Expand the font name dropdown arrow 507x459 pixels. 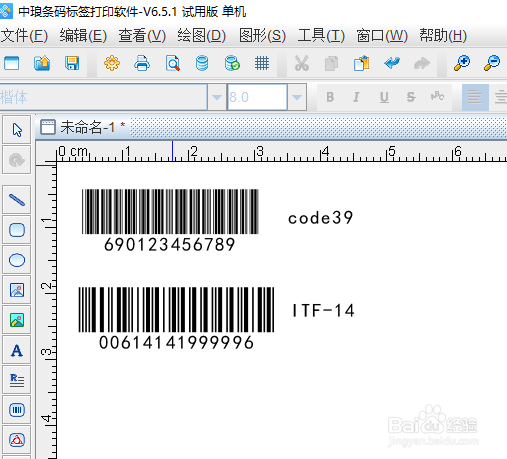click(x=217, y=97)
